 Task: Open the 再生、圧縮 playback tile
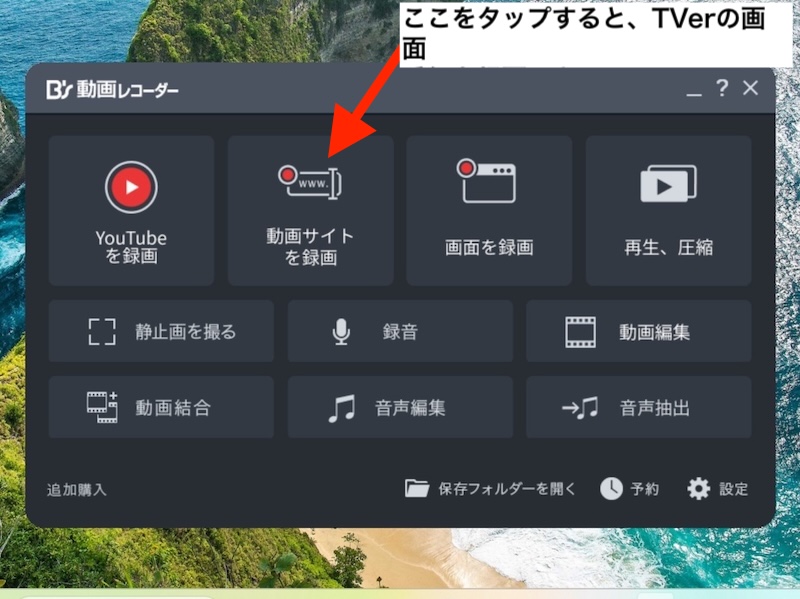pyautogui.click(x=668, y=211)
